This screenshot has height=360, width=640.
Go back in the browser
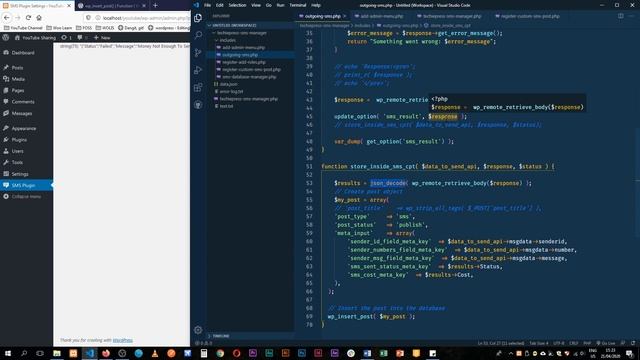point(7,18)
